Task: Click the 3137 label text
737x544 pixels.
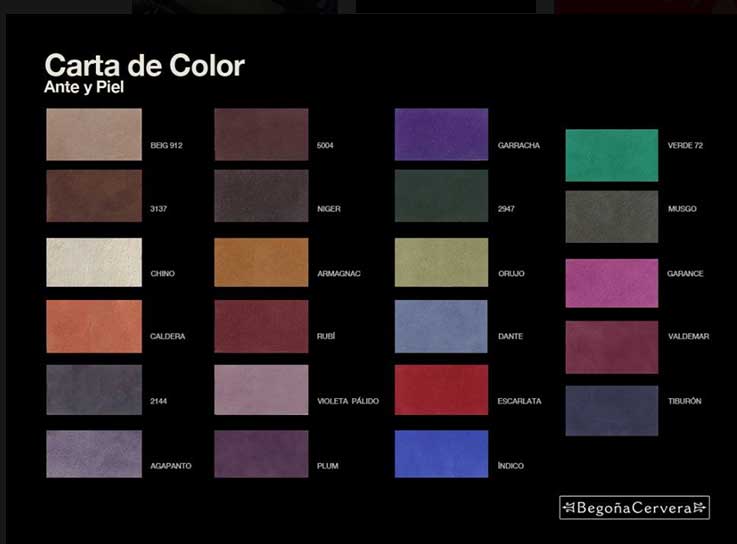Action: [x=158, y=209]
